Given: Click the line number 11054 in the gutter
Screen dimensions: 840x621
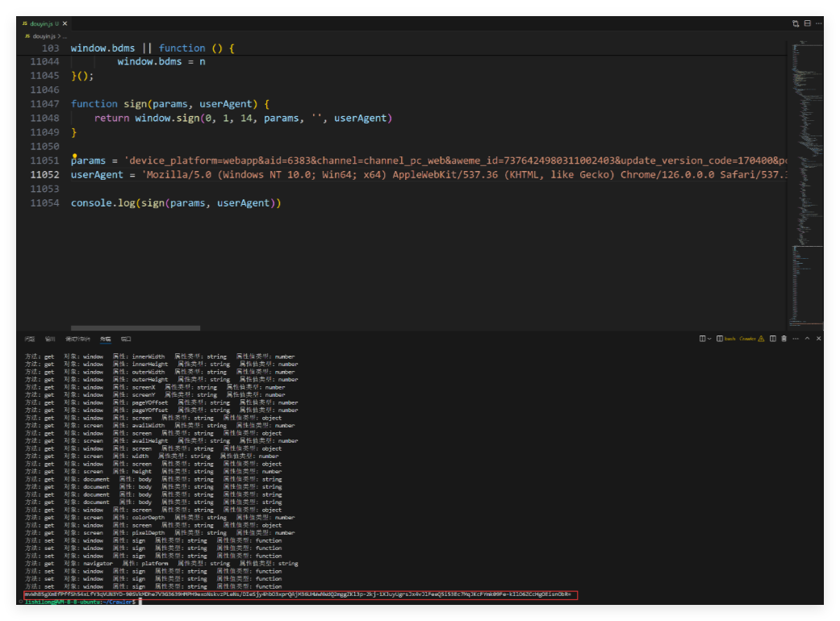Looking at the screenshot, I should point(44,203).
